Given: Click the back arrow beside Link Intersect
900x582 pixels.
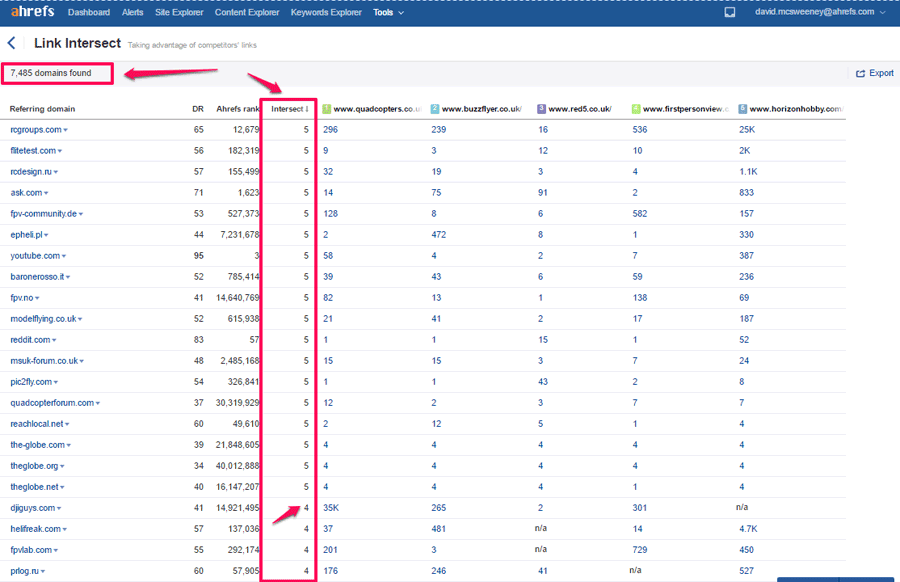Looking at the screenshot, I should pos(11,43).
